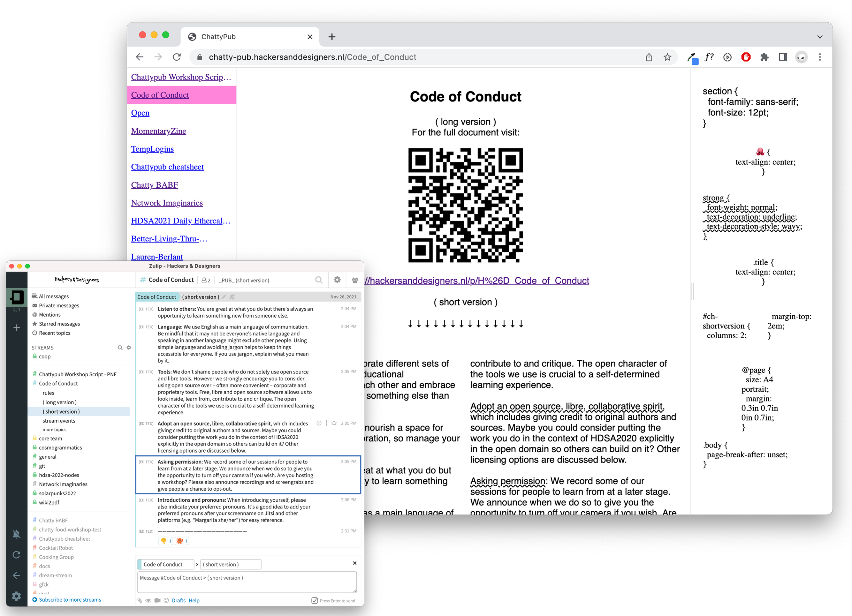Select the rules topic
The image size is (852, 616).
click(x=48, y=393)
